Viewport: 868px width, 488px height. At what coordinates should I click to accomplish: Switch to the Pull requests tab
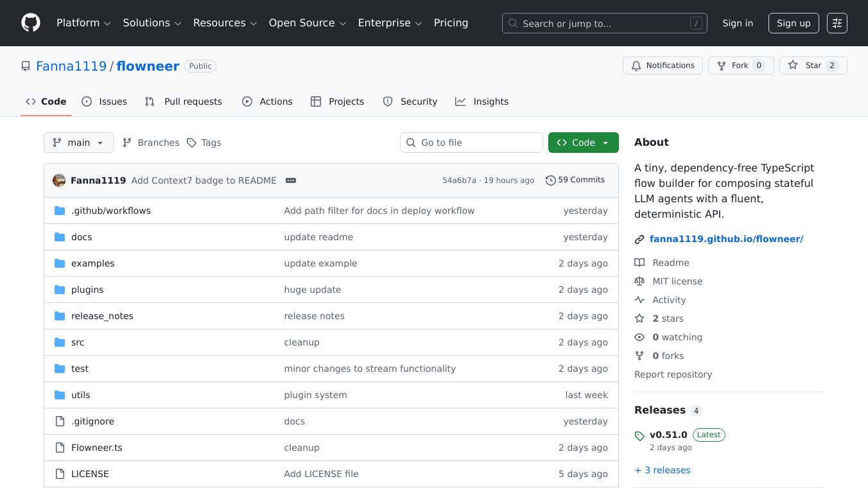point(184,101)
